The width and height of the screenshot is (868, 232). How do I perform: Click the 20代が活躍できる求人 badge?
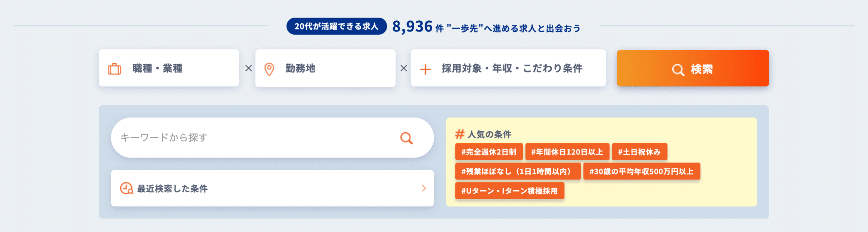click(337, 26)
